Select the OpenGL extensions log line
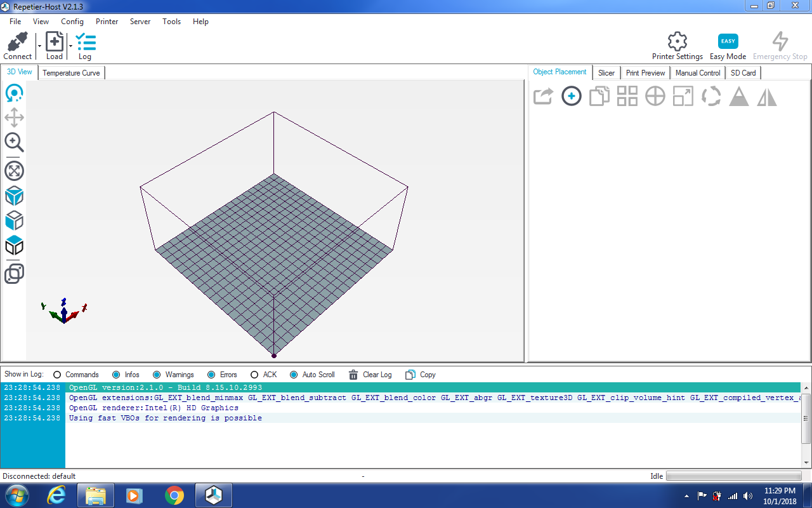 coord(400,398)
